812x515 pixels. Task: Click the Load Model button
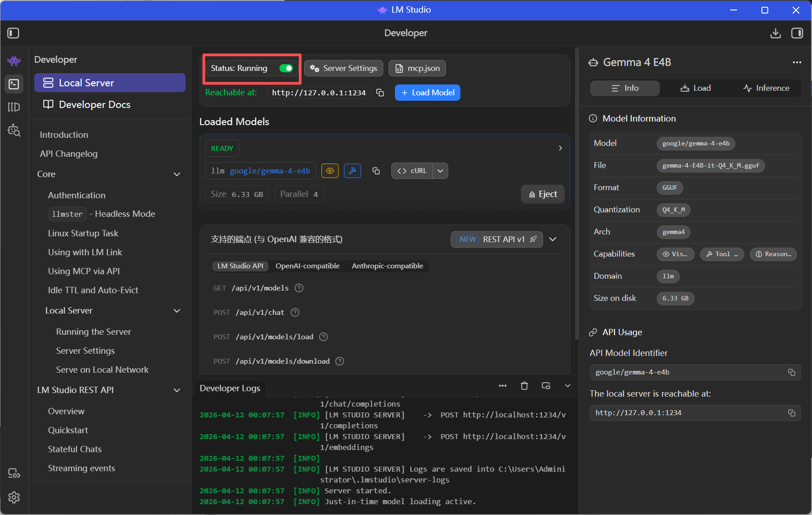tap(427, 93)
